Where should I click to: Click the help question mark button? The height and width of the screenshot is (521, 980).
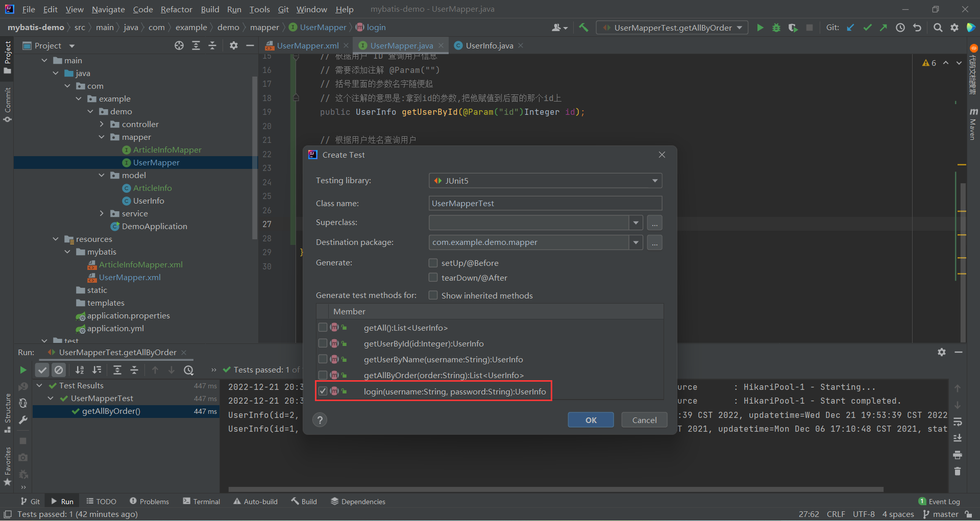point(320,420)
